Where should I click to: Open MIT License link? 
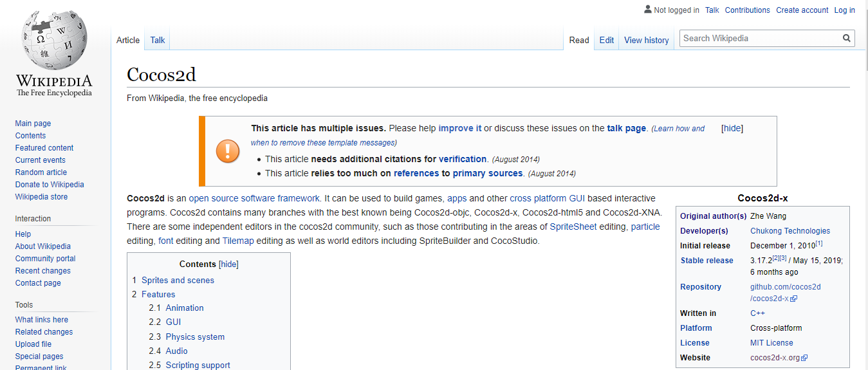(x=771, y=343)
